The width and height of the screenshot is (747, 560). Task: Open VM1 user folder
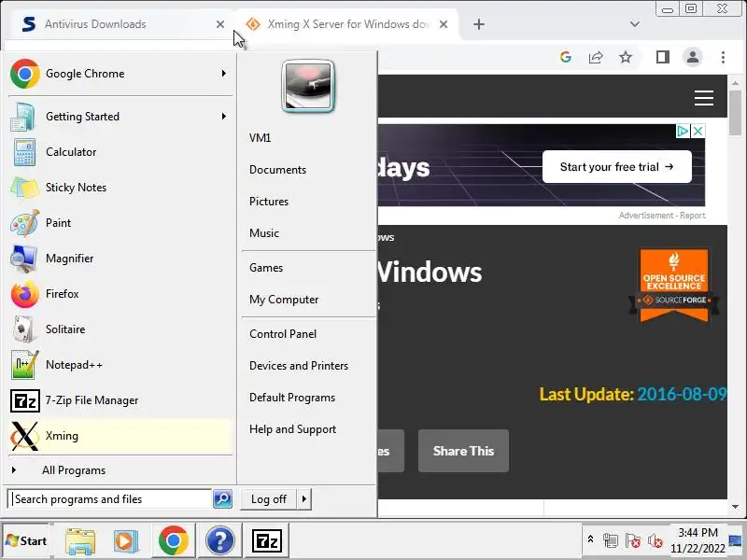261,138
